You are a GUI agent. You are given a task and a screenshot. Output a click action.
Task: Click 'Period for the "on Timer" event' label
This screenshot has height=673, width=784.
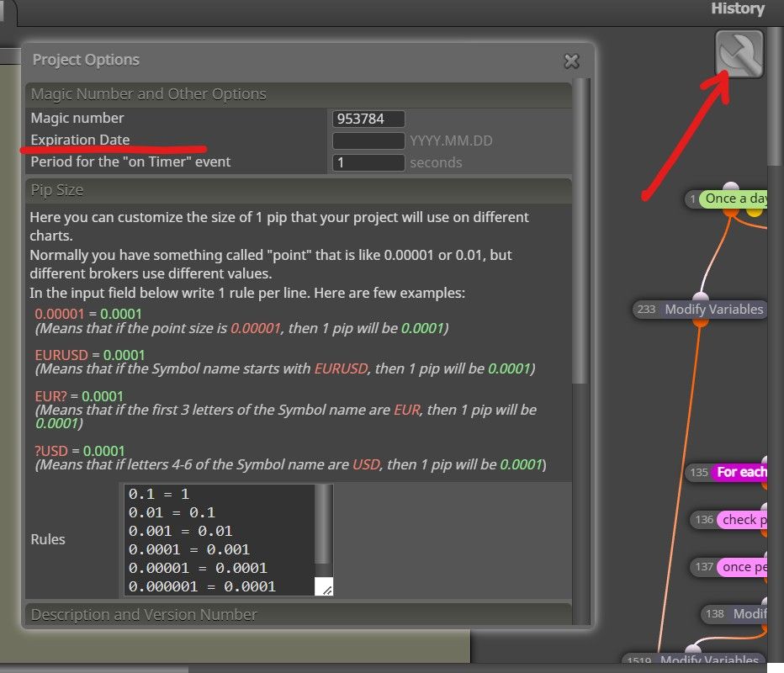coord(130,162)
